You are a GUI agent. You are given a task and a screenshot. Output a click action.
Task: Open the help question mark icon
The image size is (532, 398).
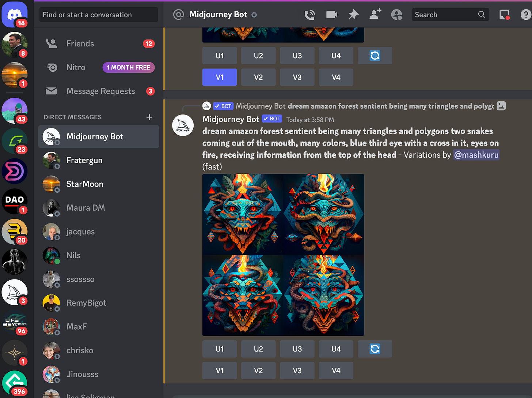pos(526,15)
